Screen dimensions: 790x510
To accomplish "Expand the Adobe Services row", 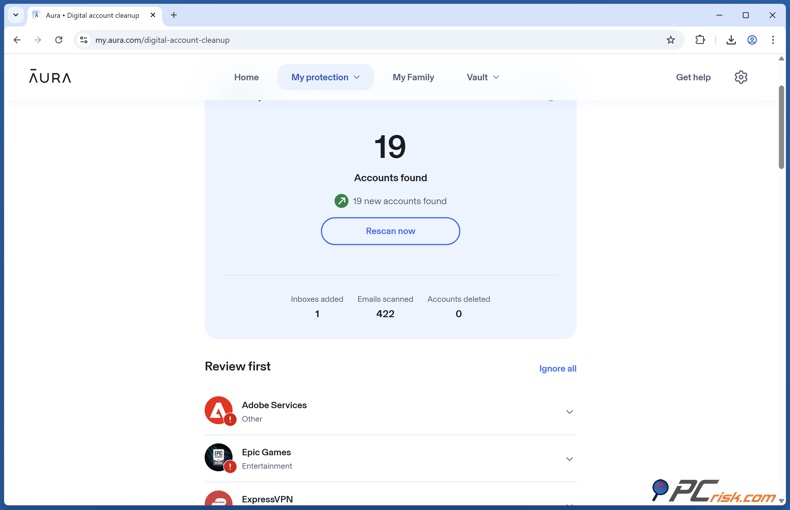I will pos(569,412).
